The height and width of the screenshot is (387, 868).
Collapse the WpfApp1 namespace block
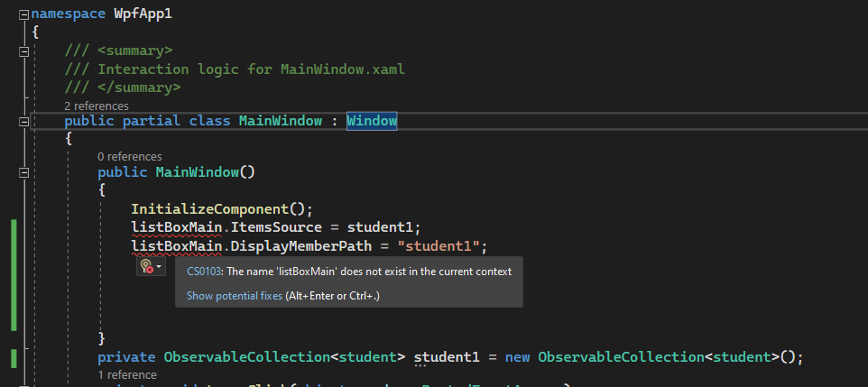click(x=23, y=15)
